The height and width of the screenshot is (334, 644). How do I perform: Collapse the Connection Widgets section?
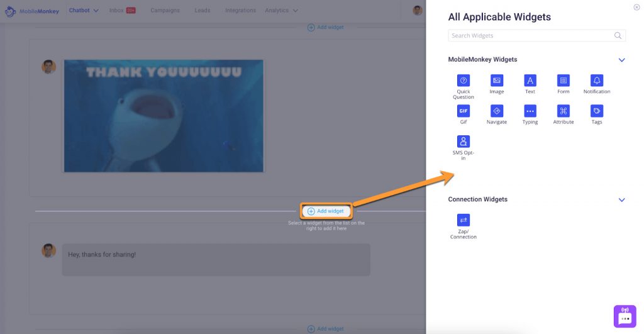pyautogui.click(x=621, y=200)
